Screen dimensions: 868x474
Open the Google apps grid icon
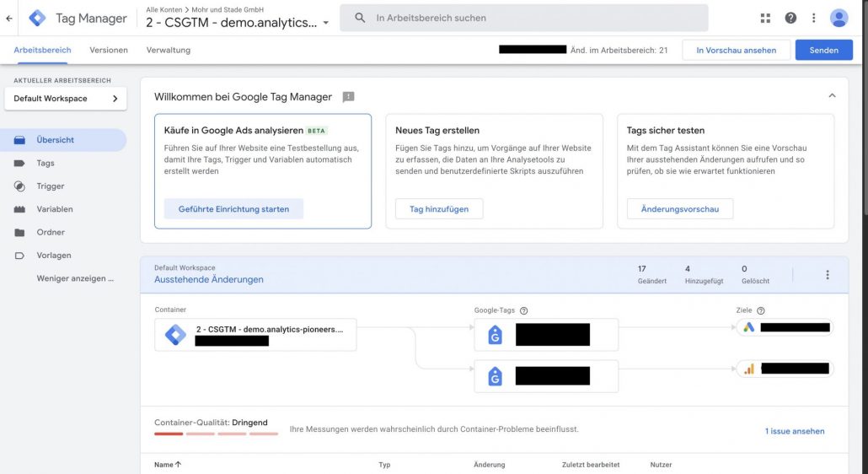(765, 19)
